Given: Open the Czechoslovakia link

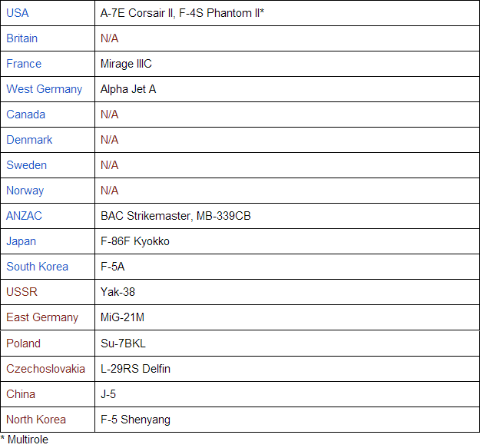Looking at the screenshot, I should pos(45,369).
